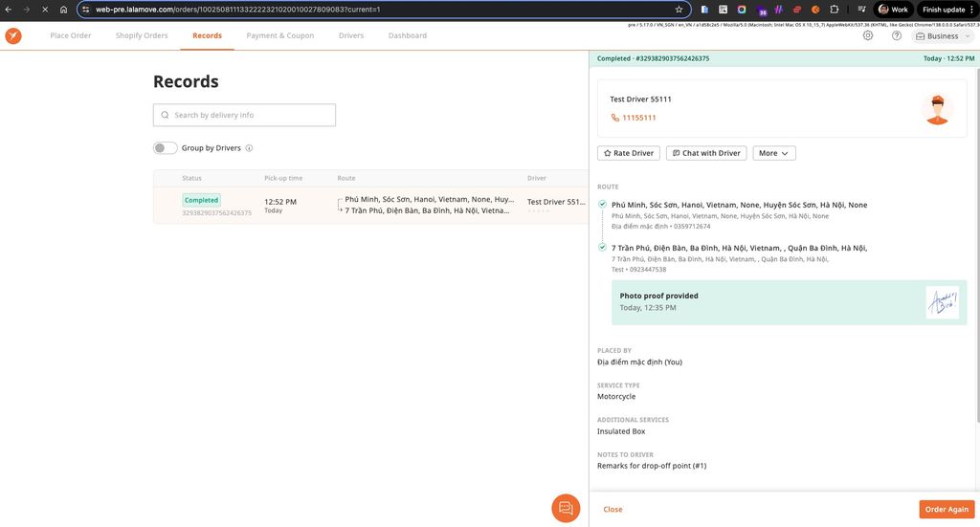The height and width of the screenshot is (527, 980).
Task: Expand the More dropdown
Action: pos(773,153)
